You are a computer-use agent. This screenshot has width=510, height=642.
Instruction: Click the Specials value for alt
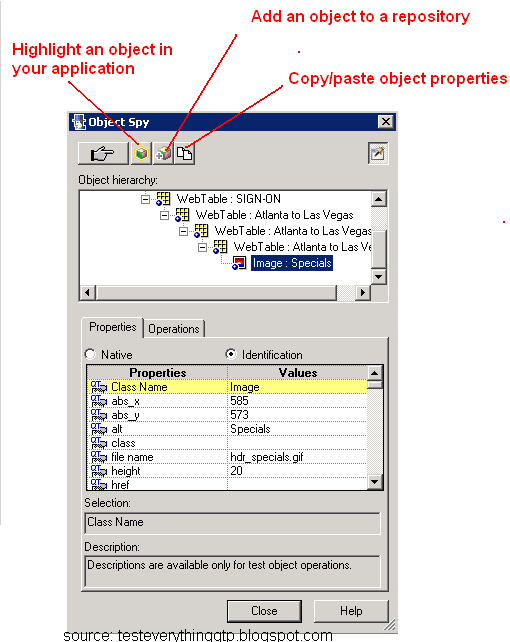tap(250, 429)
